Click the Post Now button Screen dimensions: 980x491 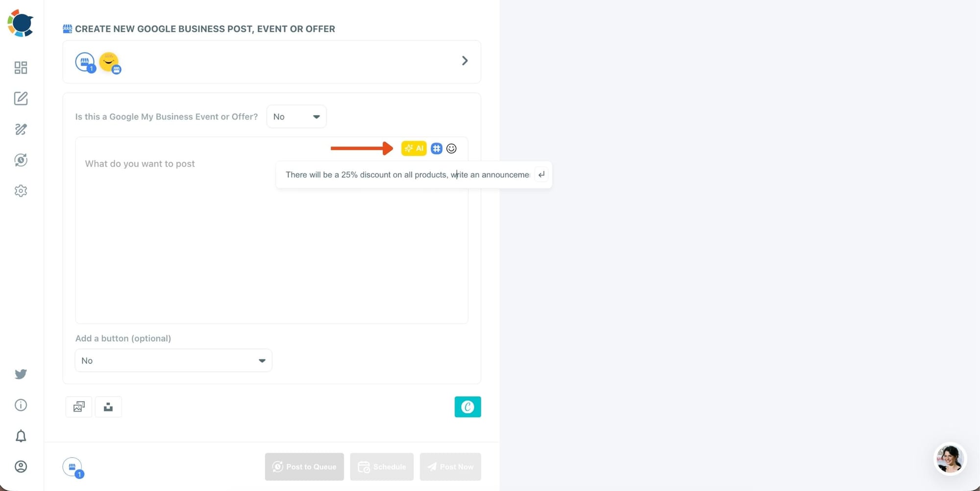450,466
